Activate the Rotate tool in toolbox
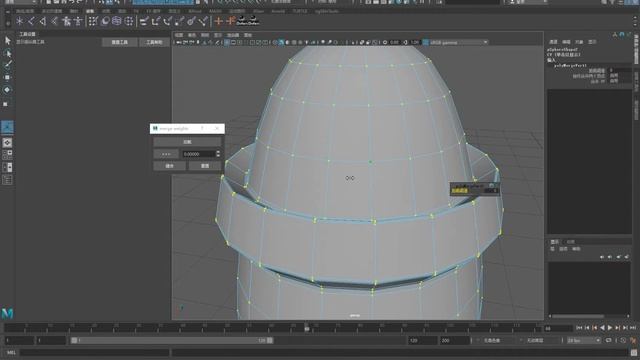The width and height of the screenshot is (640, 360). (7, 89)
